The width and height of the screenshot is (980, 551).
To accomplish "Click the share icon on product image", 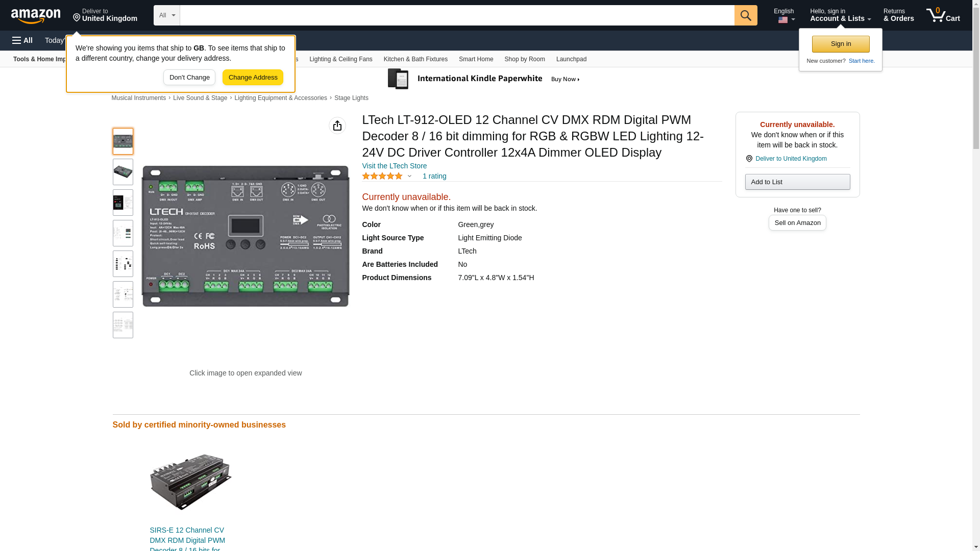I will coord(337,126).
